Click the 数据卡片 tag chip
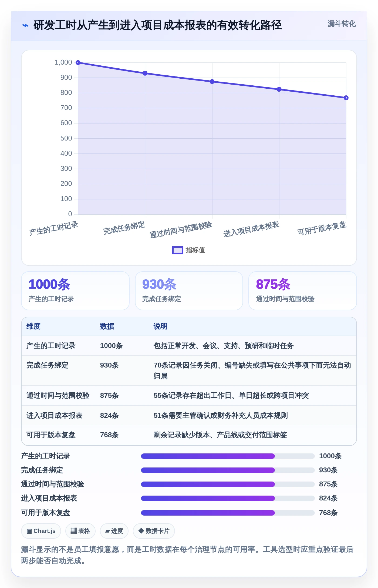378x588 pixels. coord(154,531)
